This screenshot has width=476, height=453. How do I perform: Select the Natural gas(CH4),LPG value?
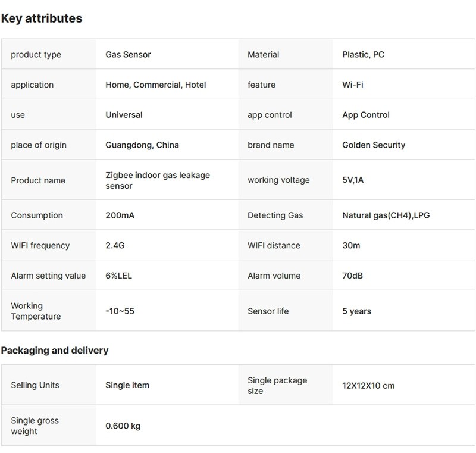coord(386,215)
